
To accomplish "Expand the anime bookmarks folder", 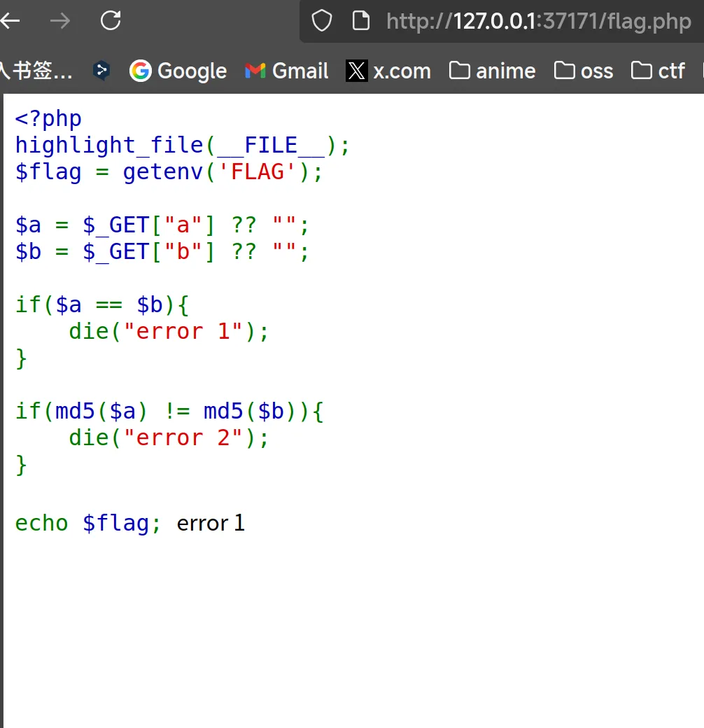I will 493,71.
